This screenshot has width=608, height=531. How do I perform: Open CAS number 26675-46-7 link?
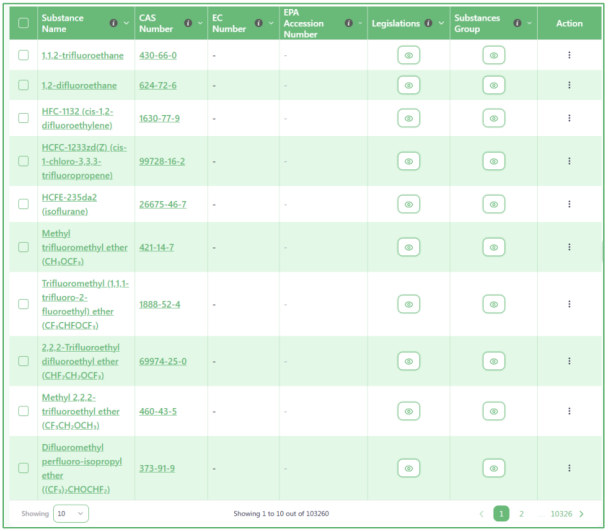click(163, 204)
